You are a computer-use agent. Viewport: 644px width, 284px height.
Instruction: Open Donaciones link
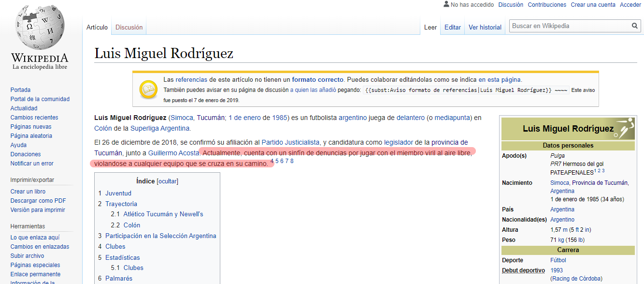(26, 154)
